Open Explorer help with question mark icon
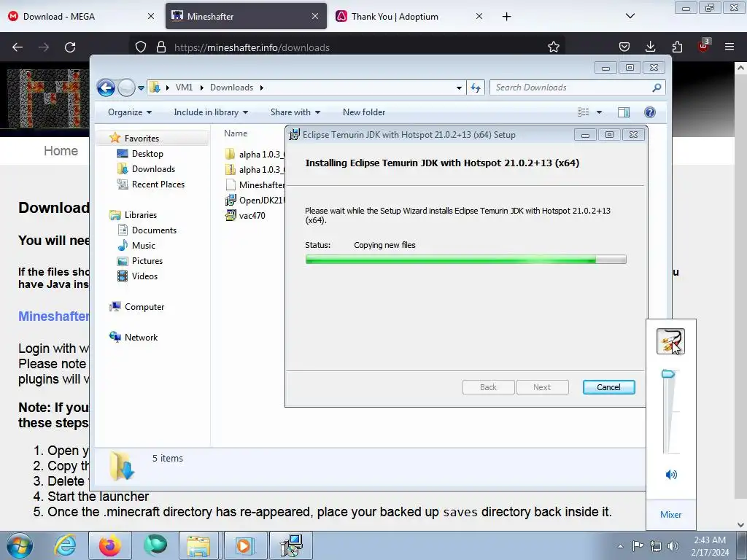 click(x=649, y=112)
